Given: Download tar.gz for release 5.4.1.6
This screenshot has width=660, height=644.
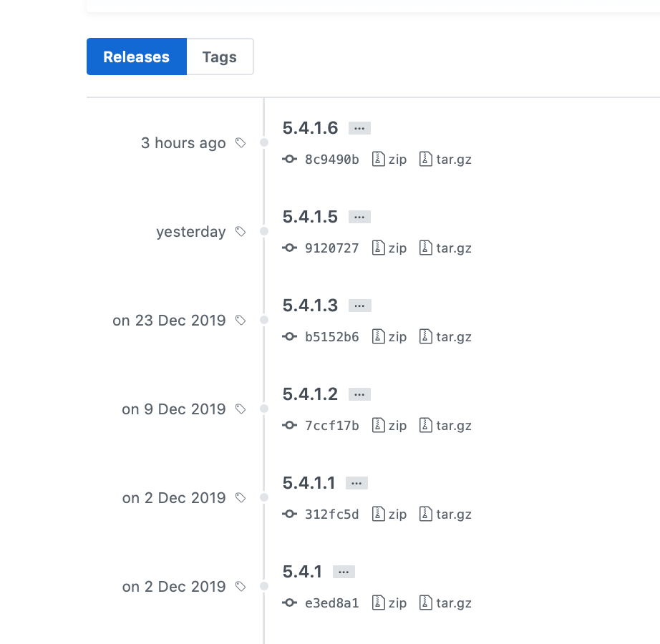Looking at the screenshot, I should point(445,160).
